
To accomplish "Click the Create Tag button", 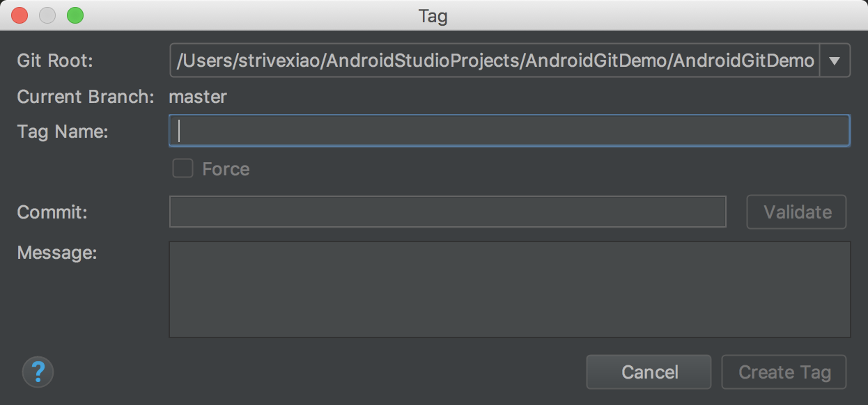I will 784,372.
